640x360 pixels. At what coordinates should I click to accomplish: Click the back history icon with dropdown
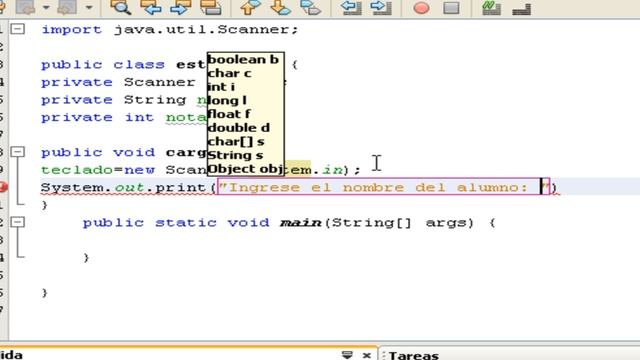(x=25, y=7)
